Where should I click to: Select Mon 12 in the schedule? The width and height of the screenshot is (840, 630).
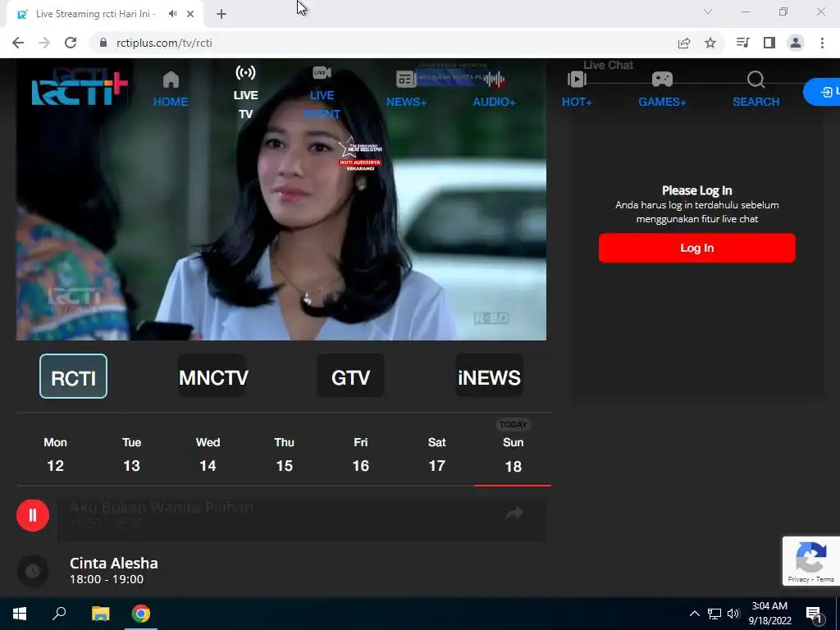tap(55, 454)
